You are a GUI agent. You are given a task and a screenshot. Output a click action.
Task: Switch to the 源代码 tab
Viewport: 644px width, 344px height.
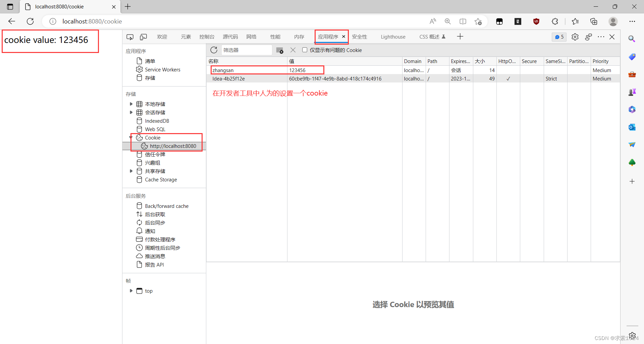(x=230, y=37)
